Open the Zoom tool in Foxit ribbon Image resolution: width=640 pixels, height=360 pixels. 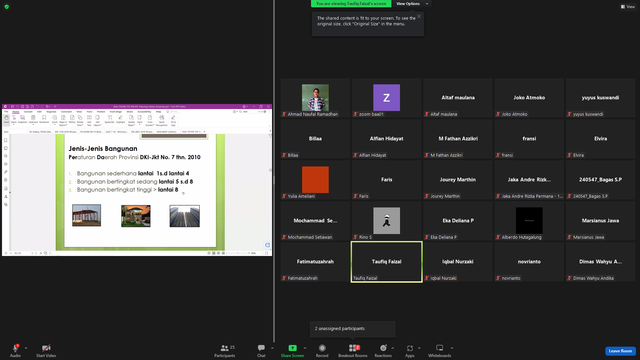(55, 120)
